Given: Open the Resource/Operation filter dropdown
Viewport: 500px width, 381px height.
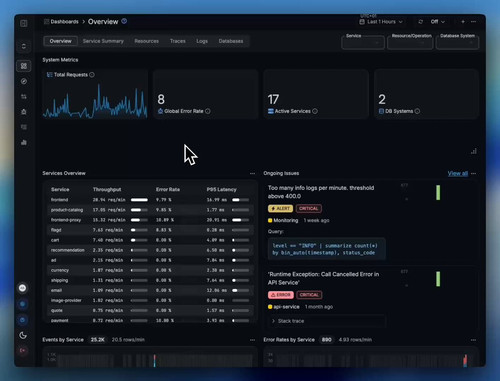Looking at the screenshot, I should [410, 43].
